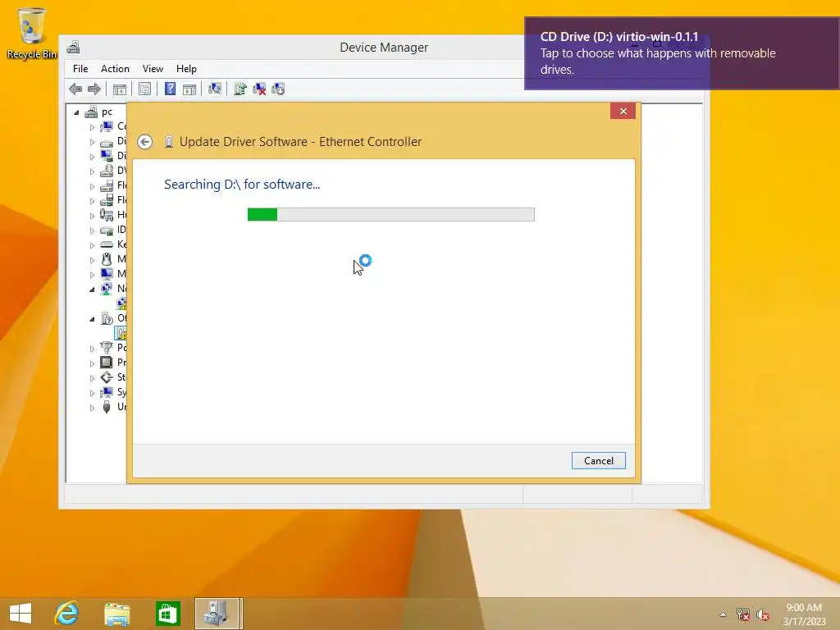
Task: Select the processor chip category icon in tree
Action: tap(107, 363)
